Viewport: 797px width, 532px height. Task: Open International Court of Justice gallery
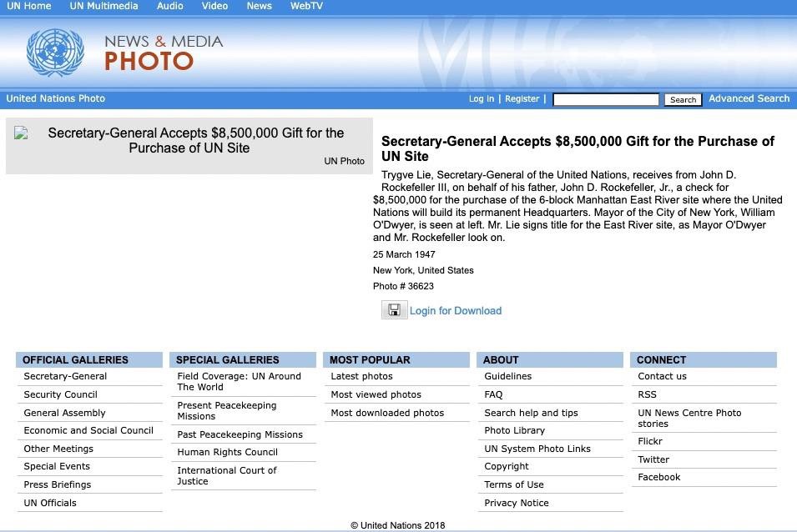click(x=227, y=475)
